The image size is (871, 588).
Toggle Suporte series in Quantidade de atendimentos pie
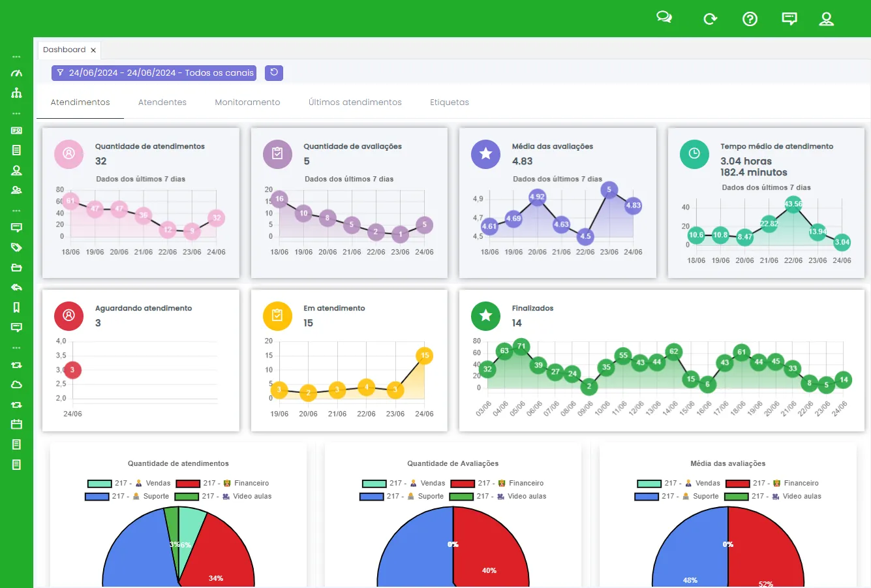(127, 497)
